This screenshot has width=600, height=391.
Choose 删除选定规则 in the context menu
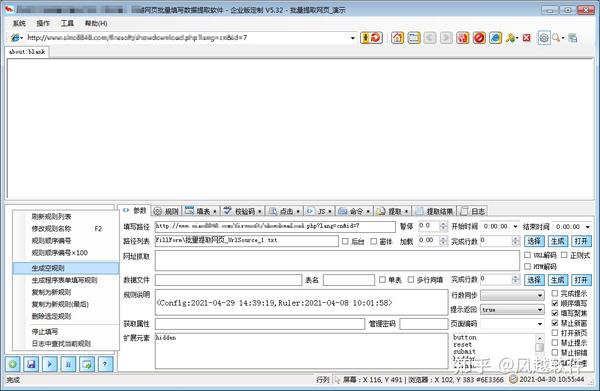click(66, 316)
